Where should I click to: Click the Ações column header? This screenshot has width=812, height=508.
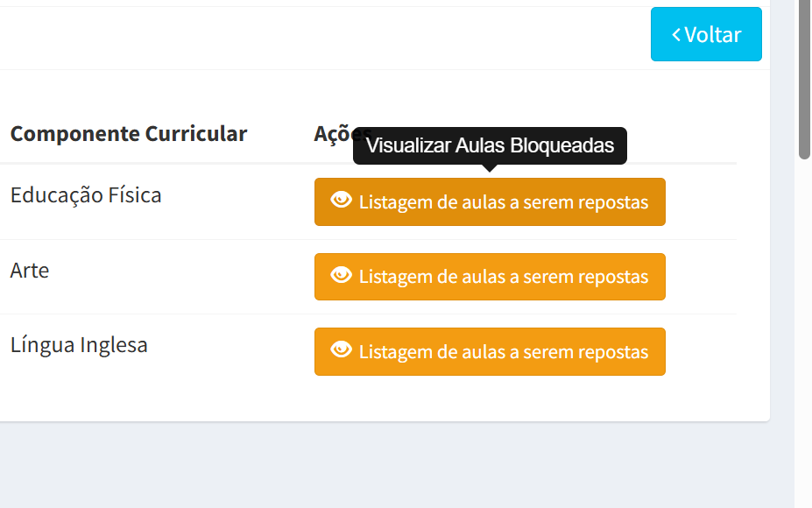(334, 134)
